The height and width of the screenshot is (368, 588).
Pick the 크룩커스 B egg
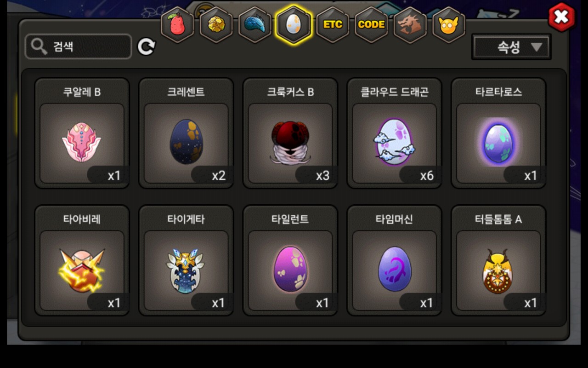pos(290,133)
